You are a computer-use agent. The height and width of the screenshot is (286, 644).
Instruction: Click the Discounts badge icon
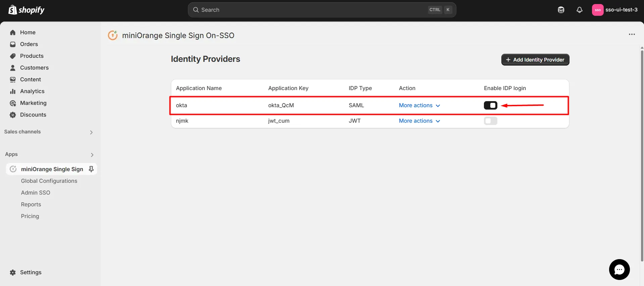tap(13, 115)
